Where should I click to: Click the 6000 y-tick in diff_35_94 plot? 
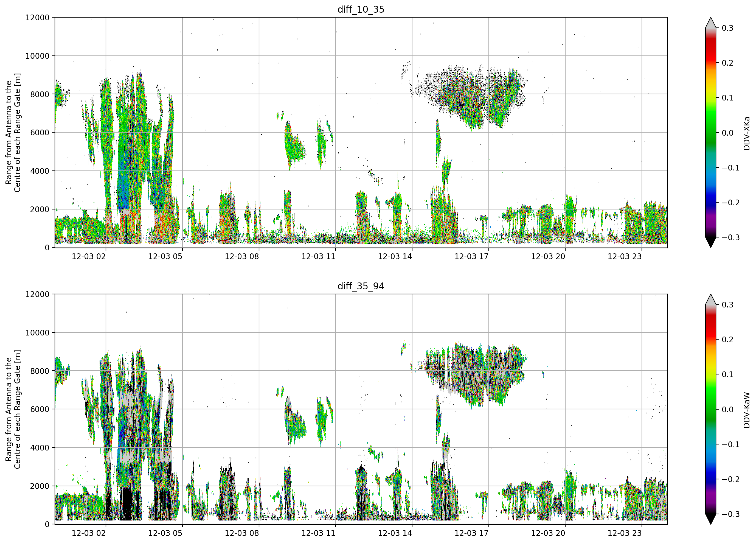[x=40, y=410]
